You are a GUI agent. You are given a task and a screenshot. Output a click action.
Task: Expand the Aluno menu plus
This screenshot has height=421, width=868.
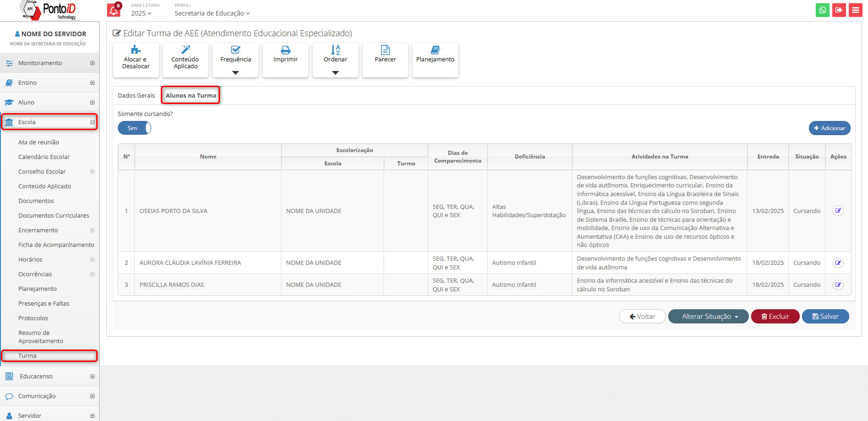click(93, 103)
